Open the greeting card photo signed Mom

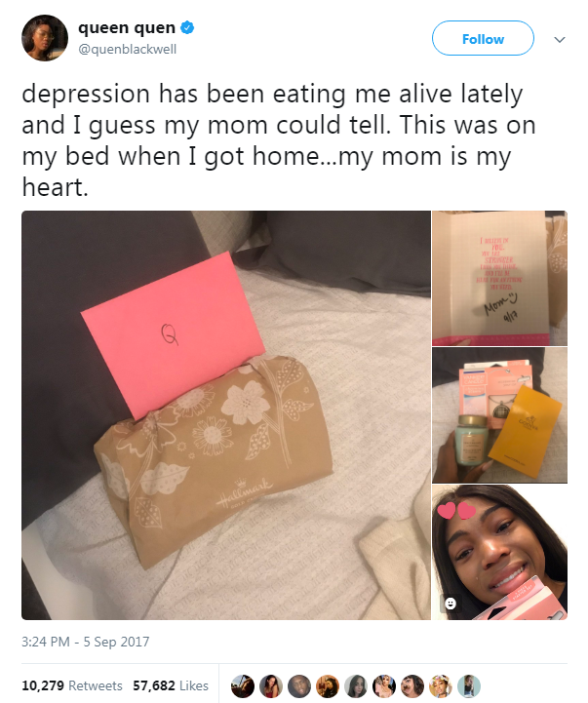pyautogui.click(x=499, y=278)
